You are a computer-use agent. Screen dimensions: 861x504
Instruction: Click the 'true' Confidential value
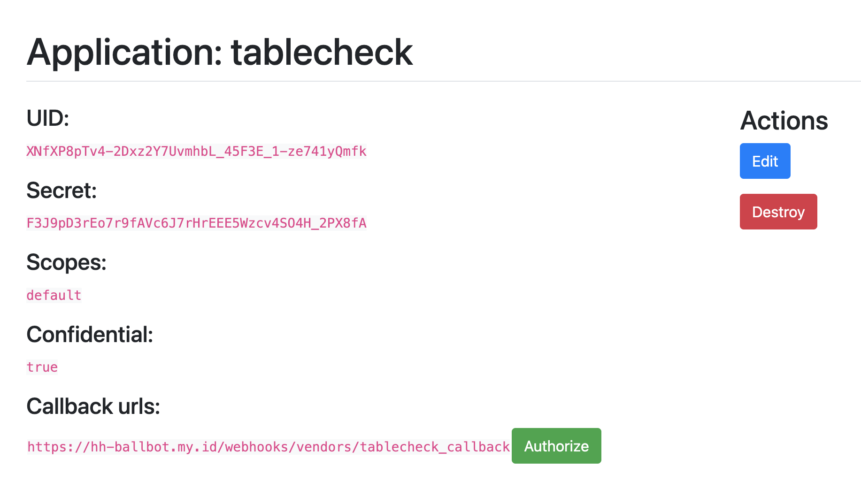[42, 367]
